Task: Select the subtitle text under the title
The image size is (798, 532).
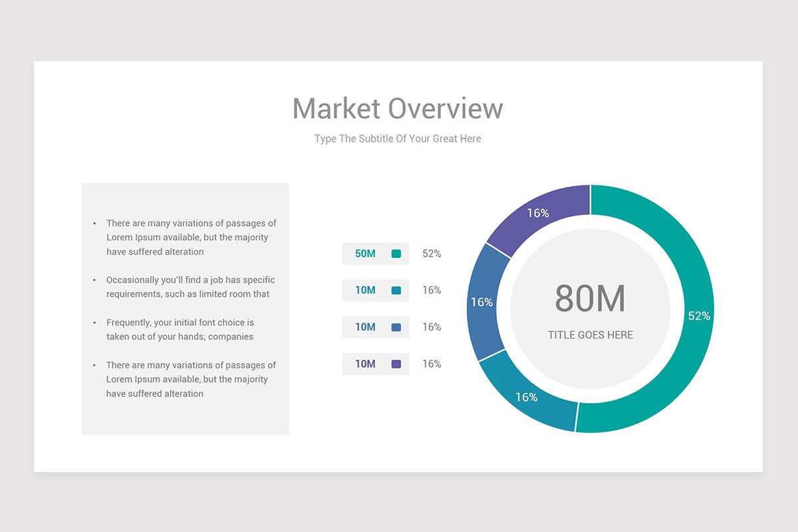Action: [398, 138]
